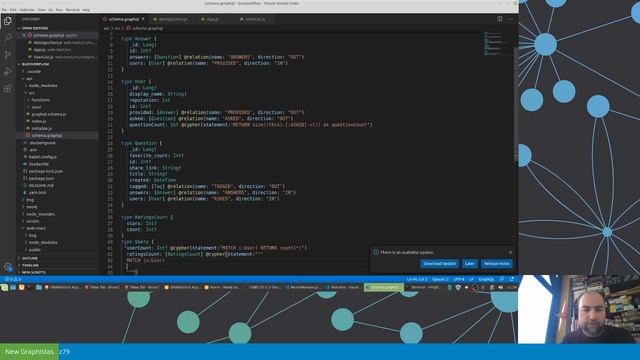The image size is (640, 360).
Task: Click errors and warnings status indicator
Action: [x=13, y=280]
